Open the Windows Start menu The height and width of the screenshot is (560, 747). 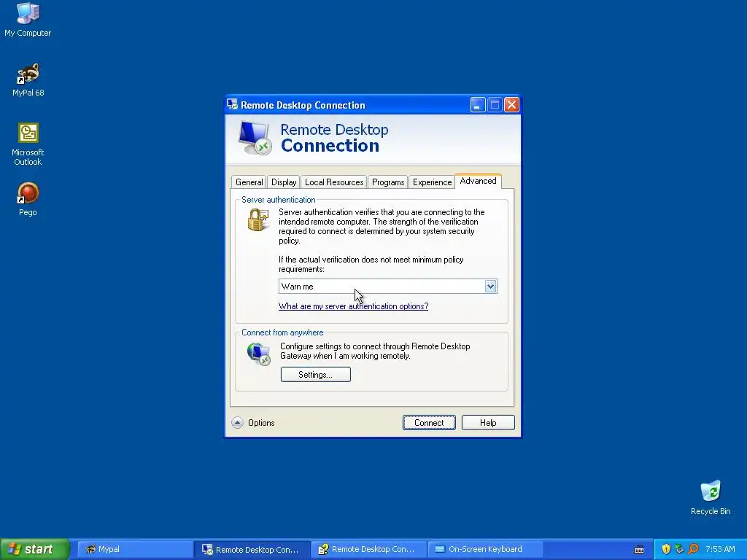point(35,549)
